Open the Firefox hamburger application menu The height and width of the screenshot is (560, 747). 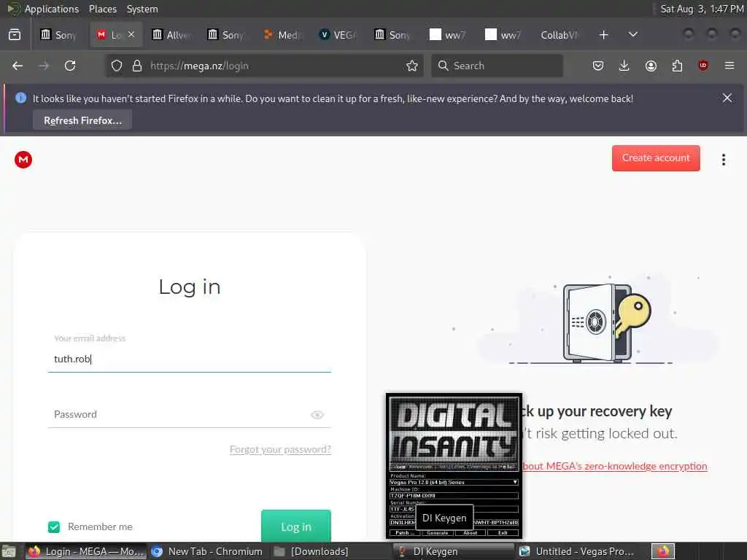pos(729,66)
